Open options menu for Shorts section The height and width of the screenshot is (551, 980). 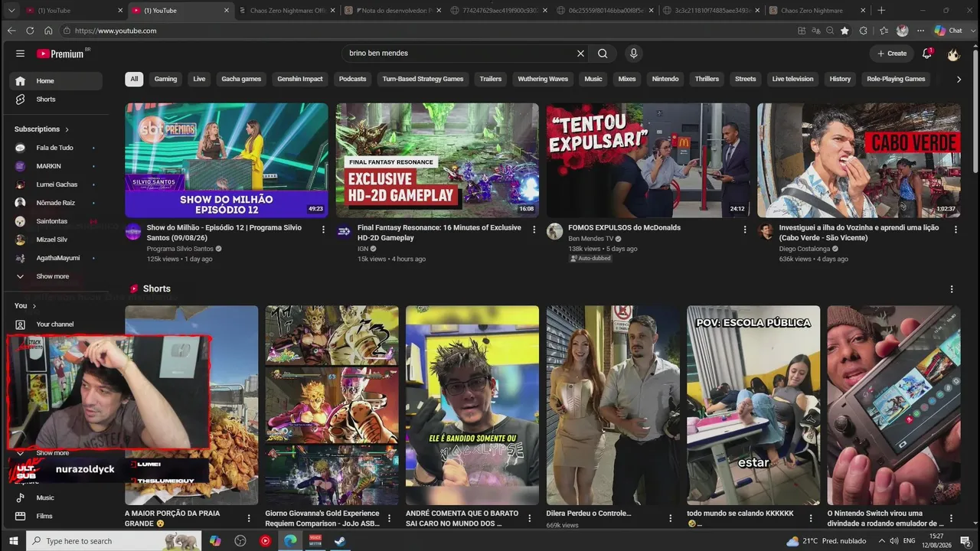pyautogui.click(x=952, y=289)
